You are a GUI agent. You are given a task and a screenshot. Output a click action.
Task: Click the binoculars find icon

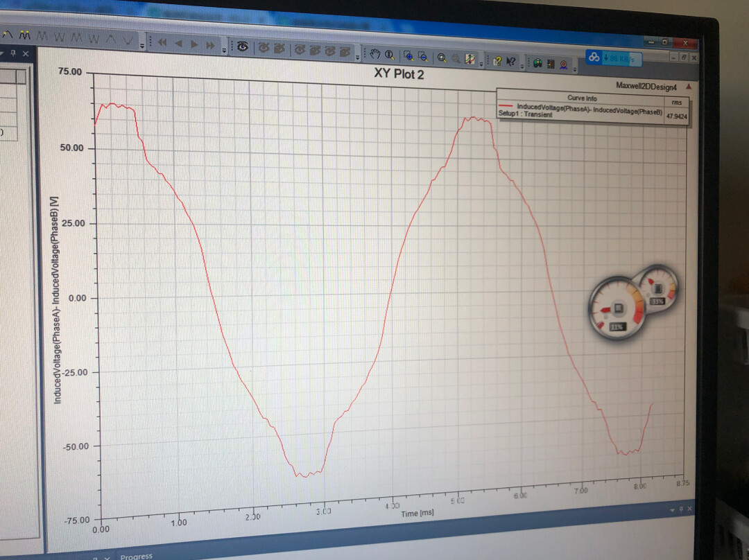click(x=538, y=62)
